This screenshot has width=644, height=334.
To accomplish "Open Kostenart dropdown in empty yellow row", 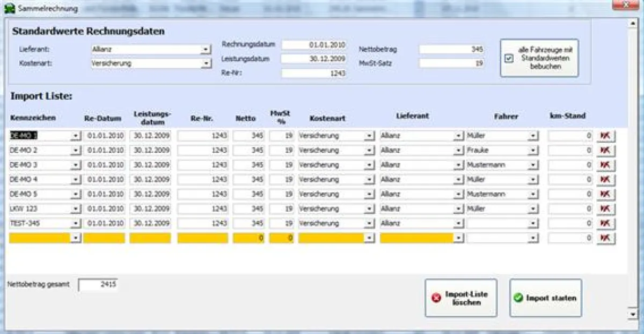I will pos(369,238).
